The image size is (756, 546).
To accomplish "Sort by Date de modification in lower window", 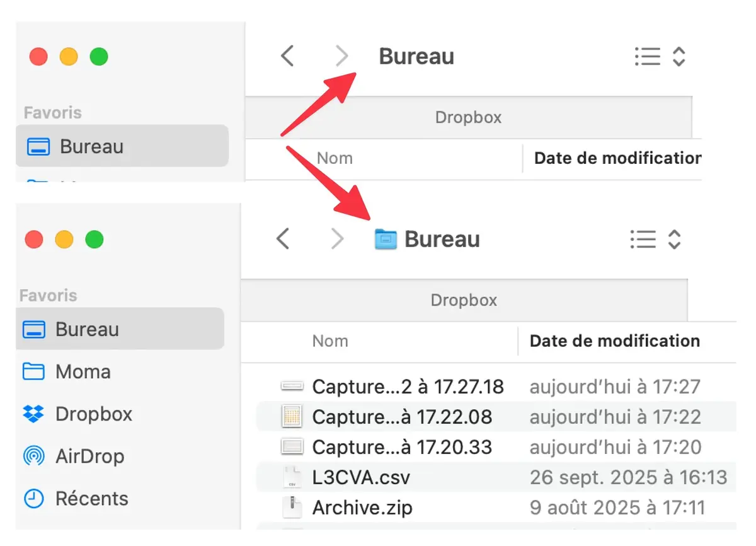I will [614, 341].
